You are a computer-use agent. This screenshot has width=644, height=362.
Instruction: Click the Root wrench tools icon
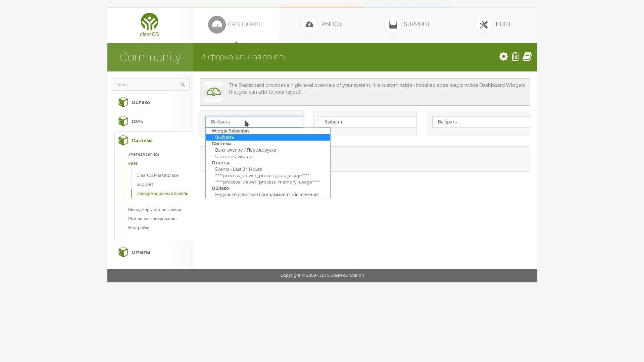[484, 24]
